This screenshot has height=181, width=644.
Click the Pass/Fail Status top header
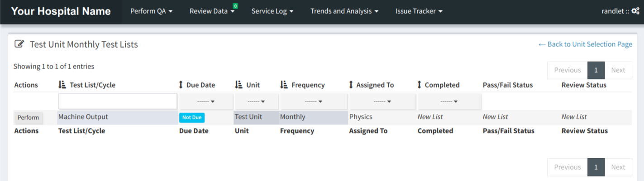(508, 85)
